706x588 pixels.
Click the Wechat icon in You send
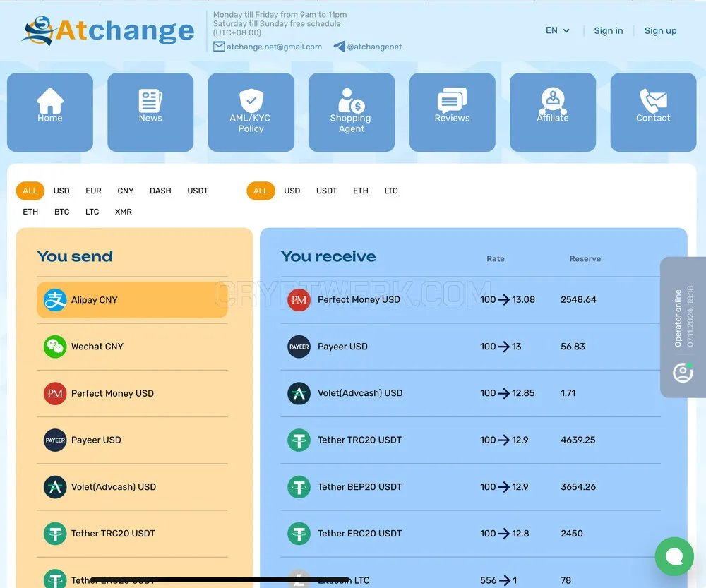pos(55,347)
